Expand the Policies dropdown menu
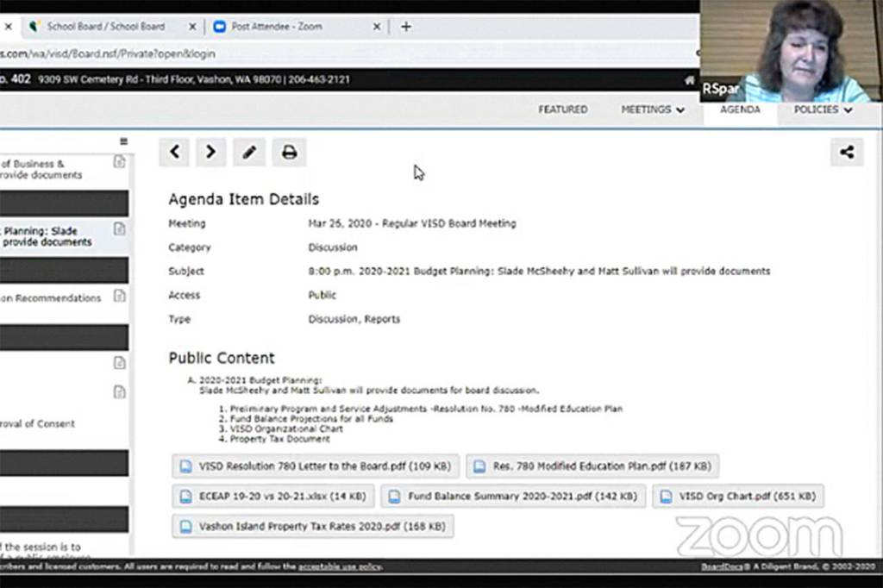This screenshot has height=588, width=883. (823, 109)
